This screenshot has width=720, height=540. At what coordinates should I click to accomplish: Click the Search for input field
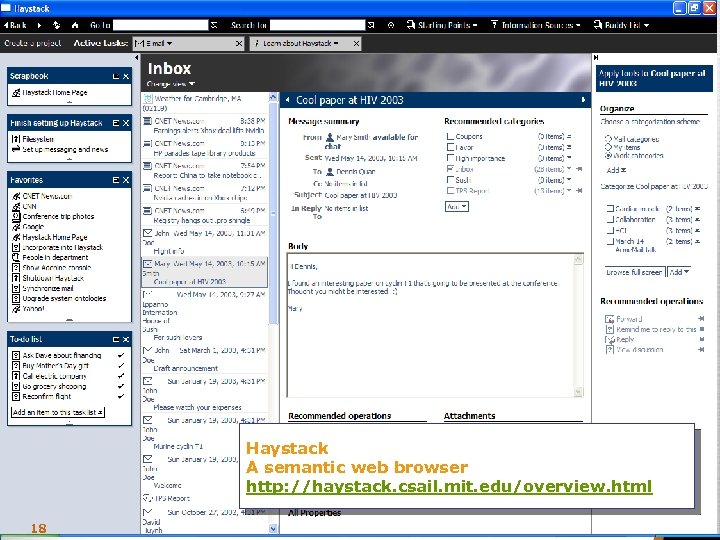(x=317, y=25)
